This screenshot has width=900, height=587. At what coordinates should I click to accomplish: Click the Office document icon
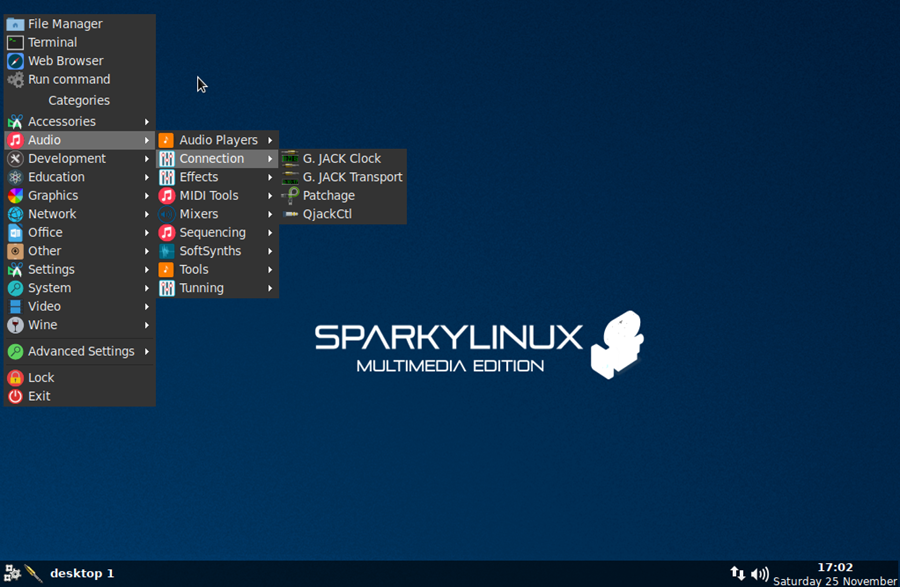(x=15, y=232)
